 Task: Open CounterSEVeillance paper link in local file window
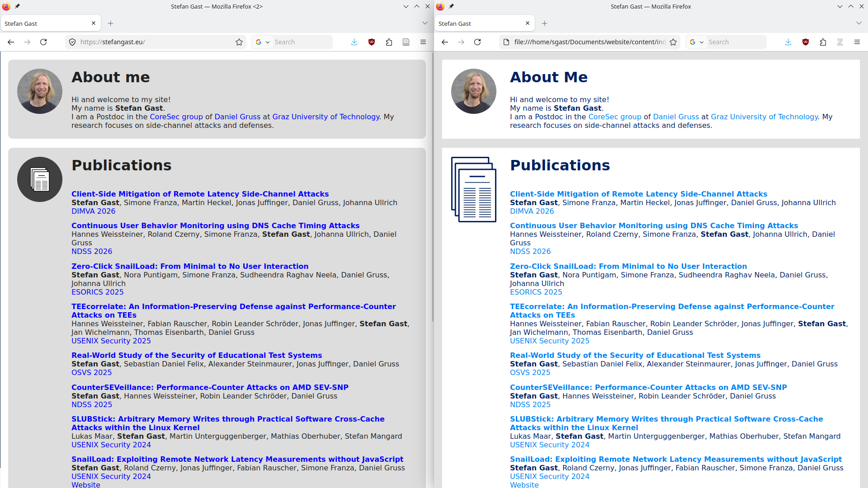pos(648,387)
